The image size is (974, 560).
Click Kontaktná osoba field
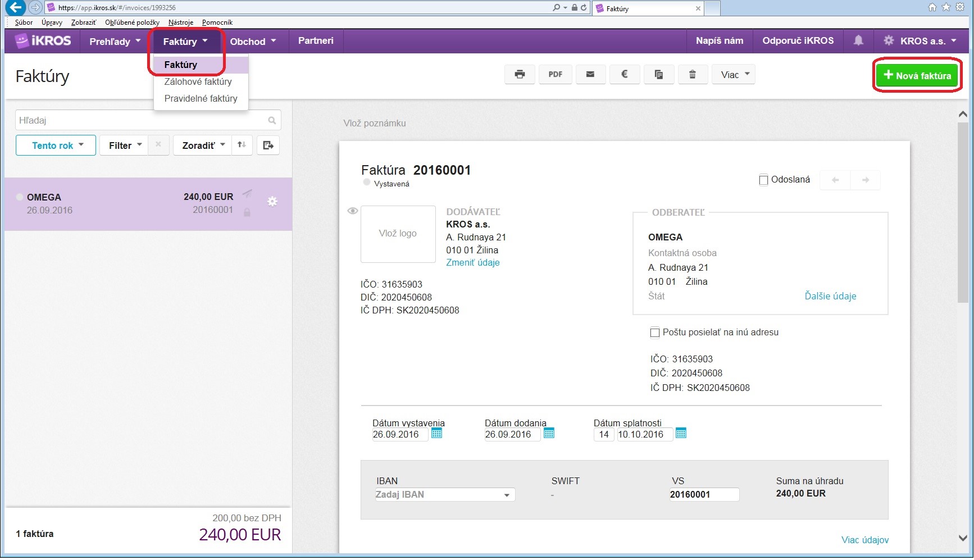pyautogui.click(x=682, y=253)
